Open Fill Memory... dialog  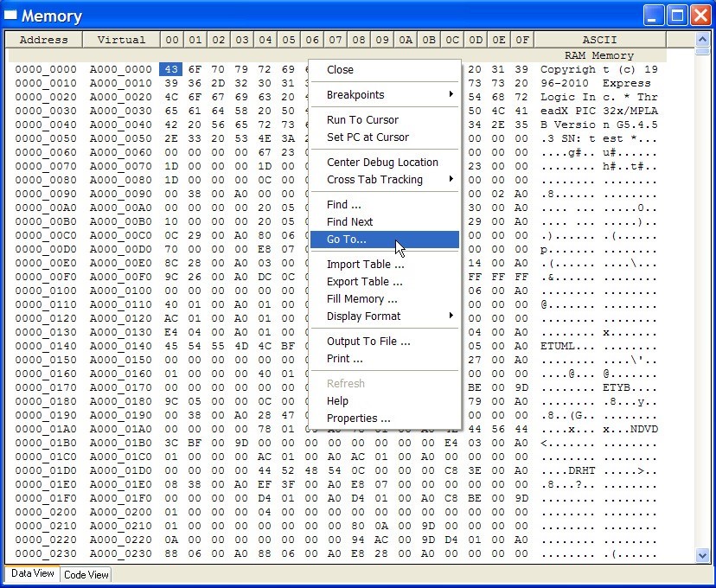tap(361, 298)
